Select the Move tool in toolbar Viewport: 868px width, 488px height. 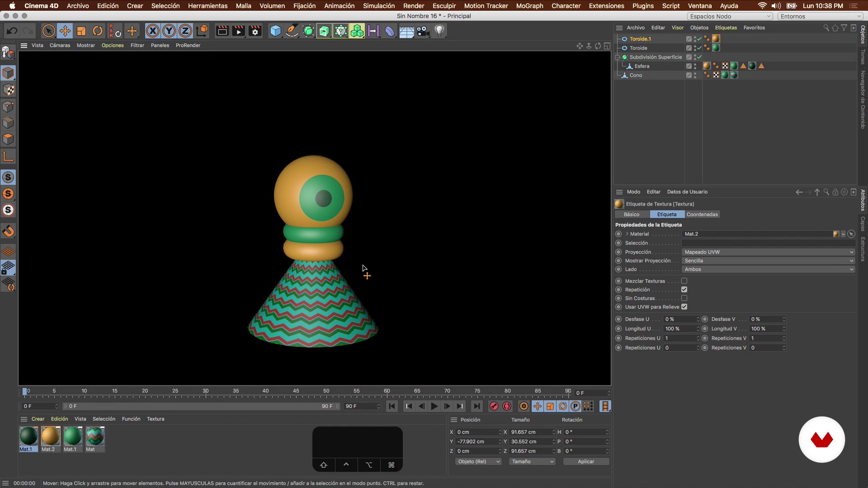(x=65, y=31)
